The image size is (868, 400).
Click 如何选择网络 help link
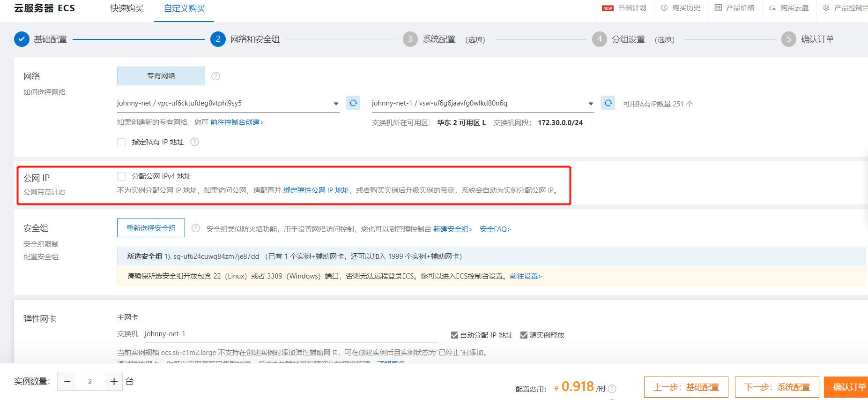45,92
